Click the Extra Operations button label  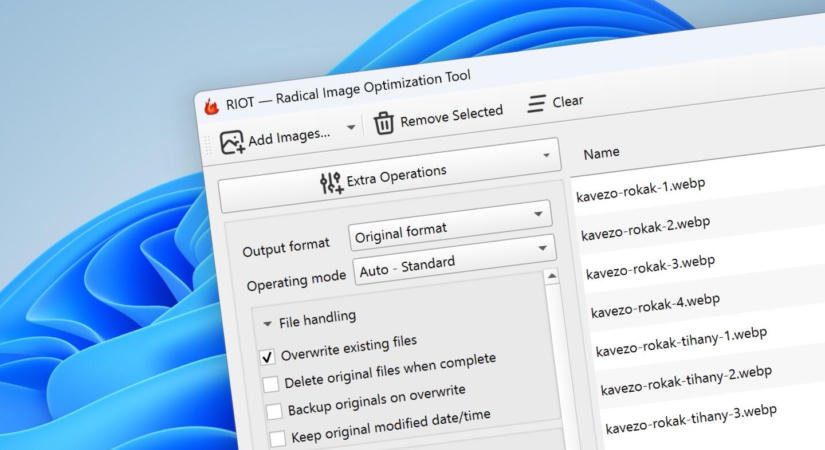point(397,176)
